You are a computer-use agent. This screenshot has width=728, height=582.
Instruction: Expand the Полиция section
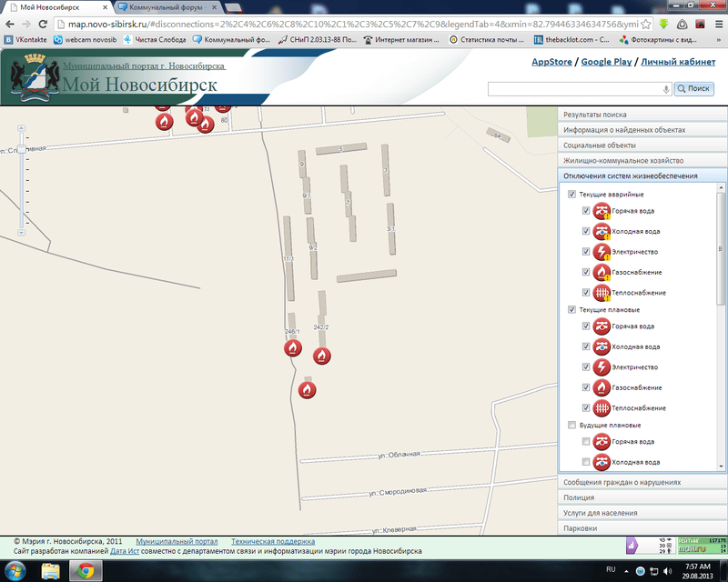(x=642, y=497)
